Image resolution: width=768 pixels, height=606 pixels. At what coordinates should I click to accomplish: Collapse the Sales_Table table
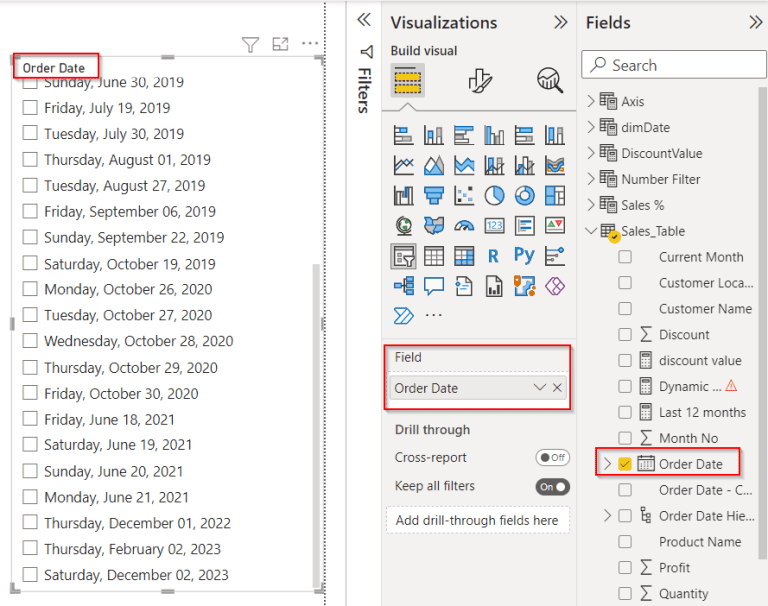point(591,230)
